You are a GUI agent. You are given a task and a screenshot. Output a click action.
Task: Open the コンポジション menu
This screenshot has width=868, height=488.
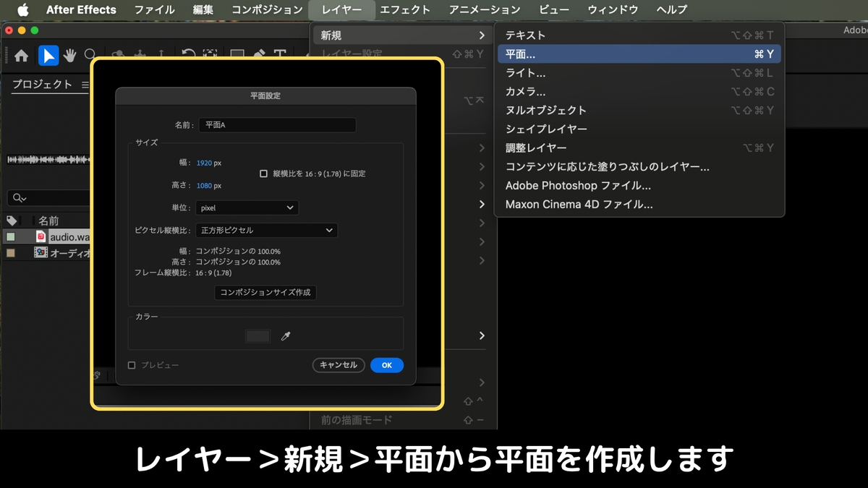point(267,9)
